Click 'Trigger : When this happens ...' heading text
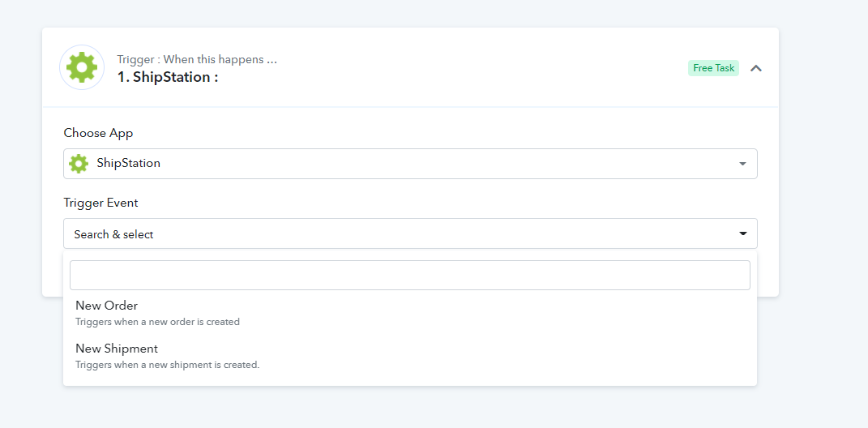The height and width of the screenshot is (428, 868). [197, 59]
